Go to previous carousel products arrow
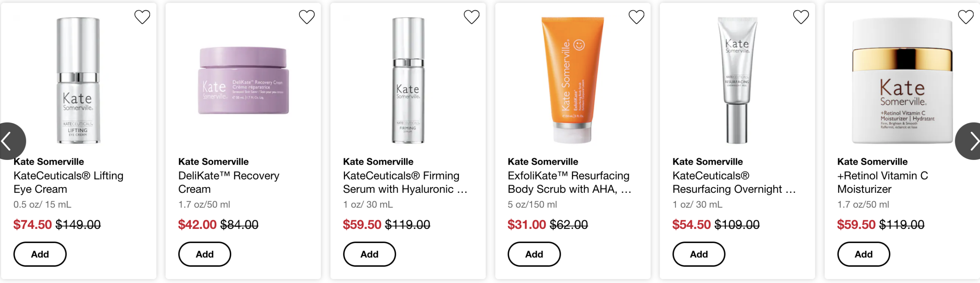The image size is (980, 283). click(8, 141)
